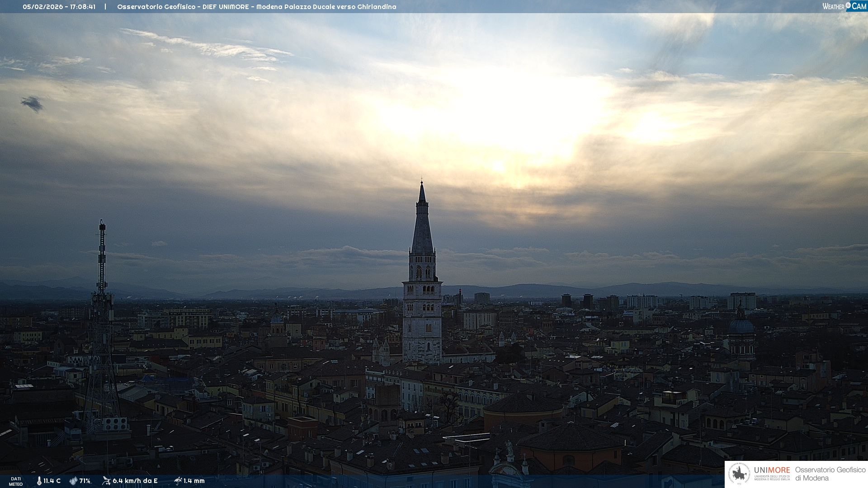The width and height of the screenshot is (868, 488).
Task: Click the wind vane icon
Action: 106,481
